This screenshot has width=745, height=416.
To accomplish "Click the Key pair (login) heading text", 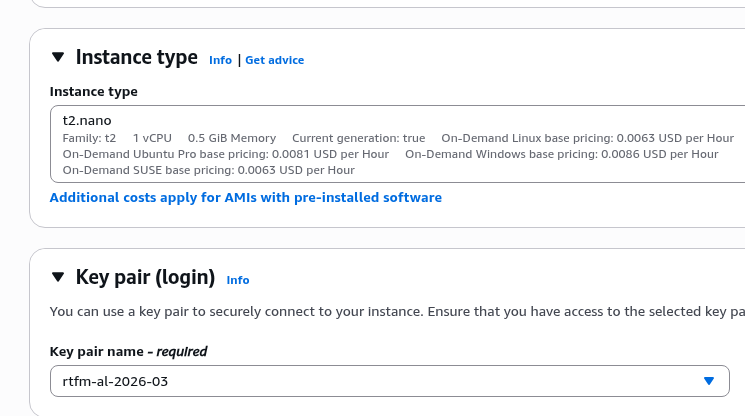I will click(x=145, y=277).
